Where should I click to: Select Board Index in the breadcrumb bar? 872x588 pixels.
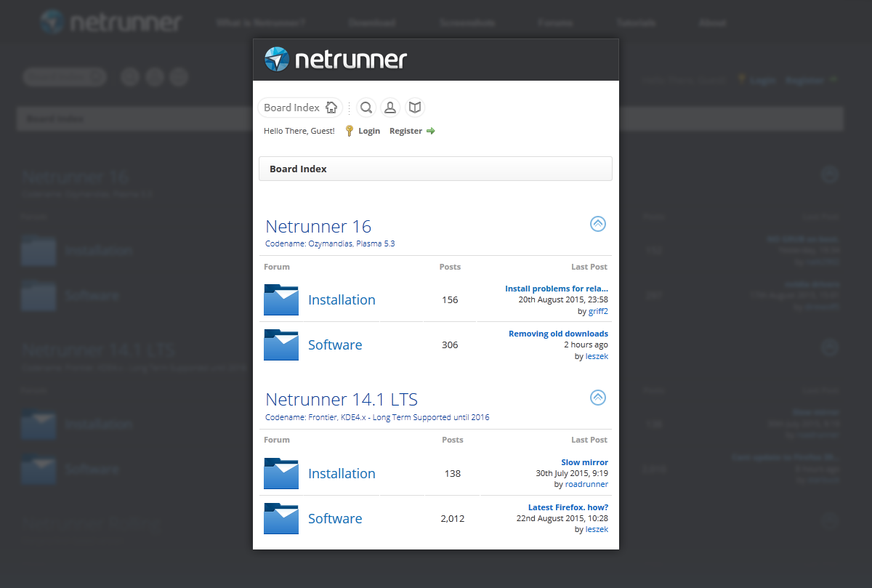click(298, 169)
